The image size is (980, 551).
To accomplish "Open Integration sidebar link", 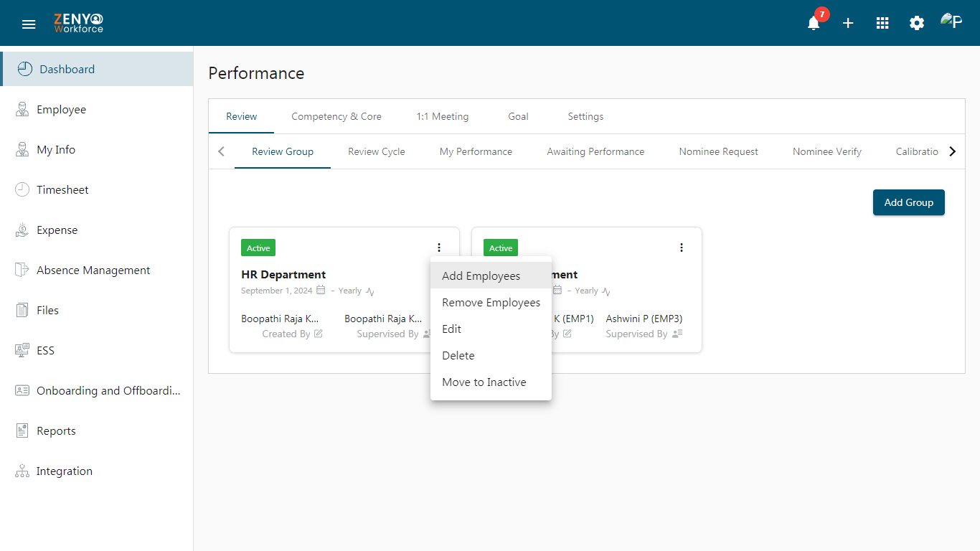I will click(x=97, y=471).
